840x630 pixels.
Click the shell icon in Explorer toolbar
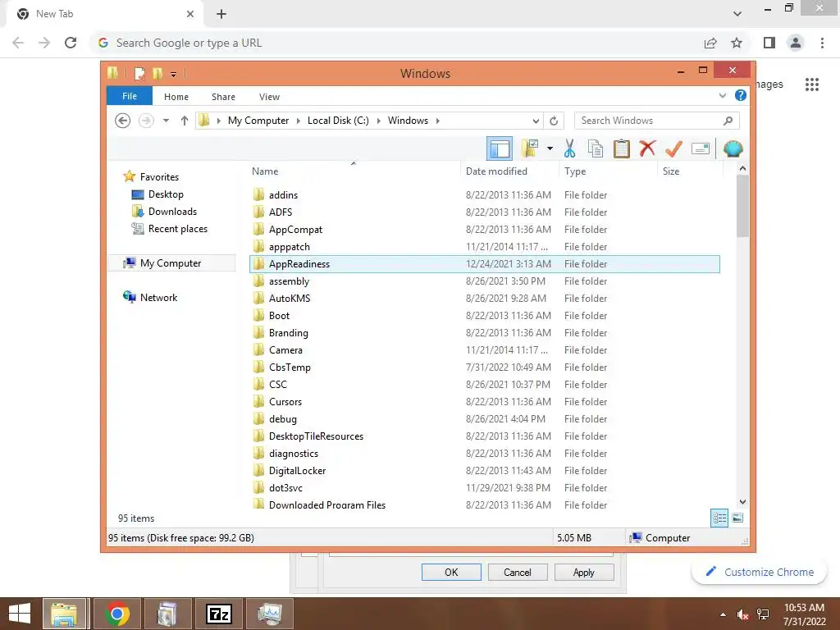pyautogui.click(x=733, y=148)
